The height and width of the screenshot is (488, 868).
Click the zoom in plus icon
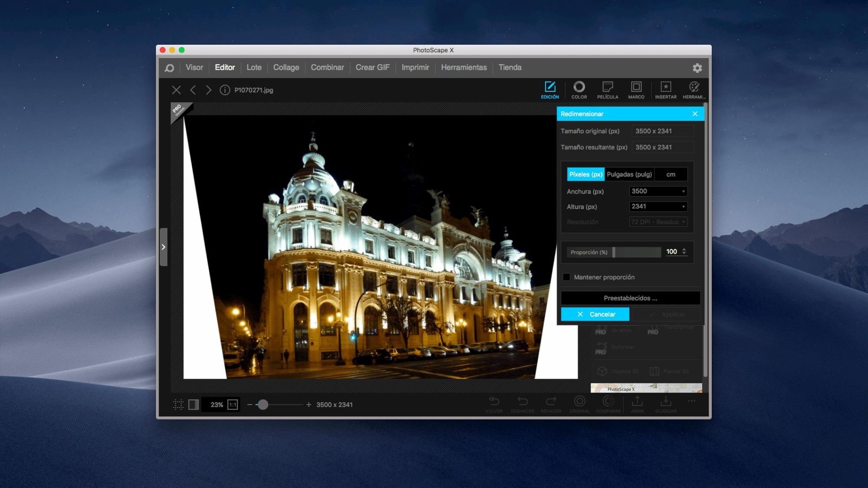[309, 405]
